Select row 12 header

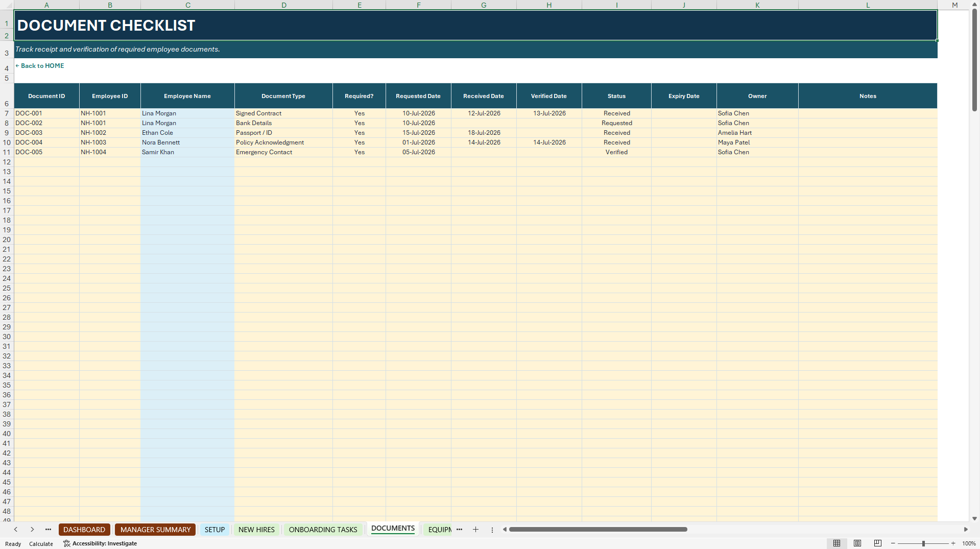[x=7, y=162]
